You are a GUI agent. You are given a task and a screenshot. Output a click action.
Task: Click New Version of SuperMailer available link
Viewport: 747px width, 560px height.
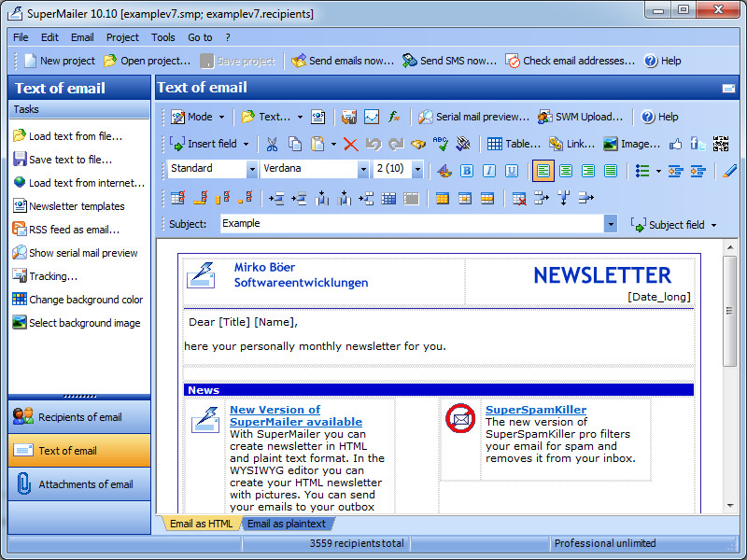point(296,415)
